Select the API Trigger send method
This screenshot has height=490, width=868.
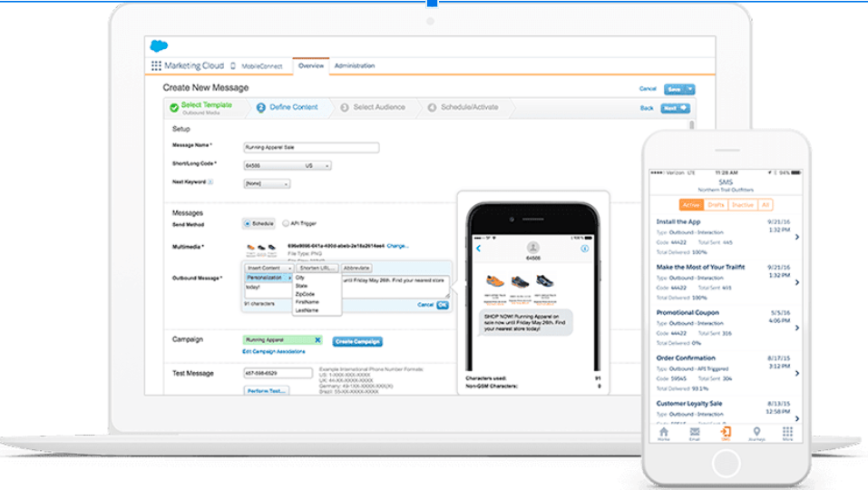pyautogui.click(x=287, y=222)
